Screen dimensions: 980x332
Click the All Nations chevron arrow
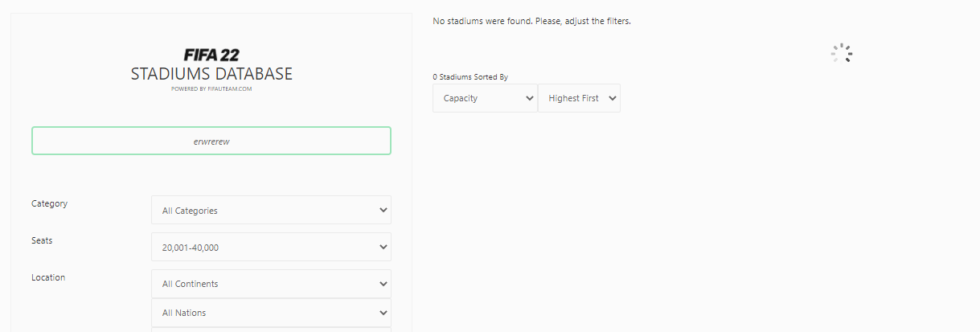(x=383, y=313)
